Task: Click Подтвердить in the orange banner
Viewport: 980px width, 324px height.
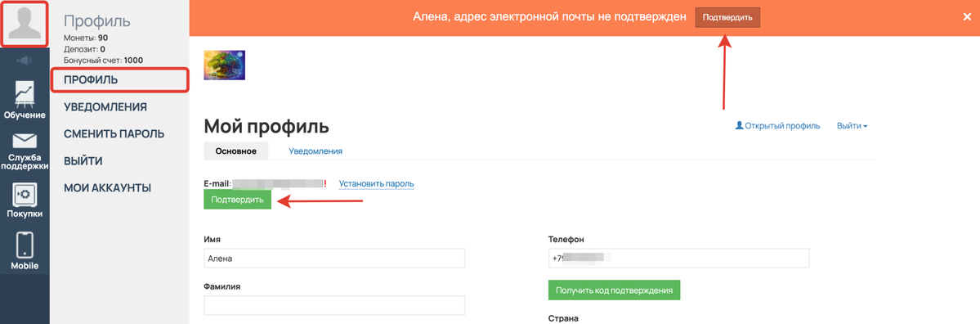Action: point(727,17)
